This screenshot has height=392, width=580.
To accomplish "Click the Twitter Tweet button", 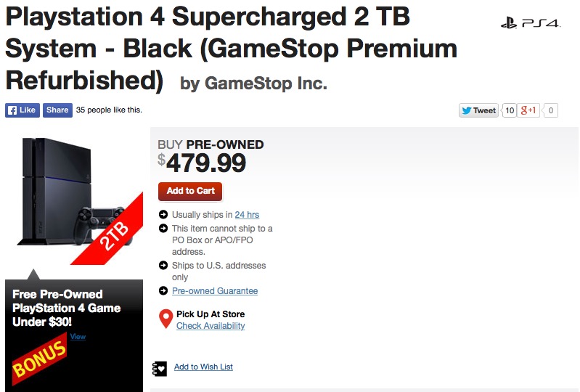I will [478, 110].
